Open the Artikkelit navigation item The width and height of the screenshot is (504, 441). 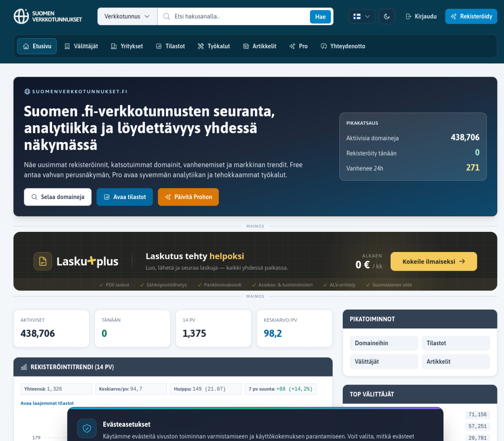260,46
